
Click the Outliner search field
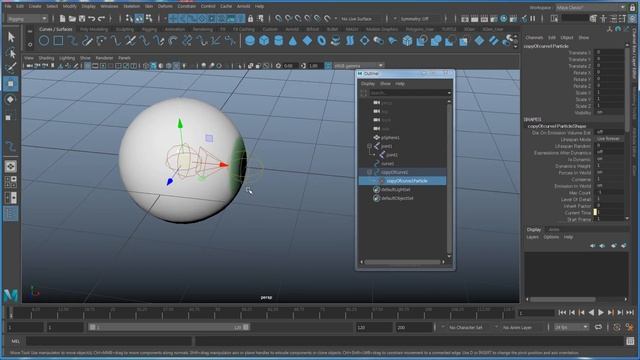[408, 93]
